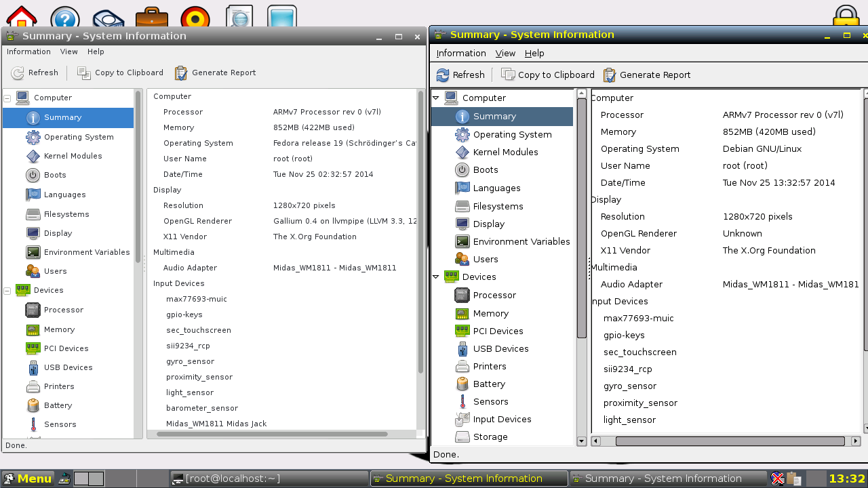The image size is (868, 488).
Task: Select Languages flag icon in left window
Action: click(x=33, y=195)
